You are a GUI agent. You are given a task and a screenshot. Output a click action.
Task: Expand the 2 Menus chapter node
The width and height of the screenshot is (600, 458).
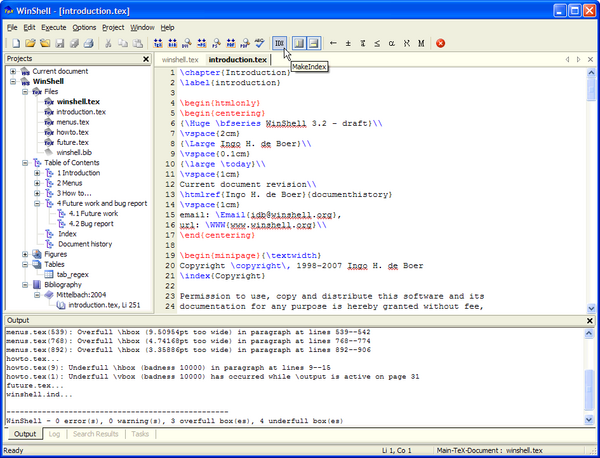point(37,183)
